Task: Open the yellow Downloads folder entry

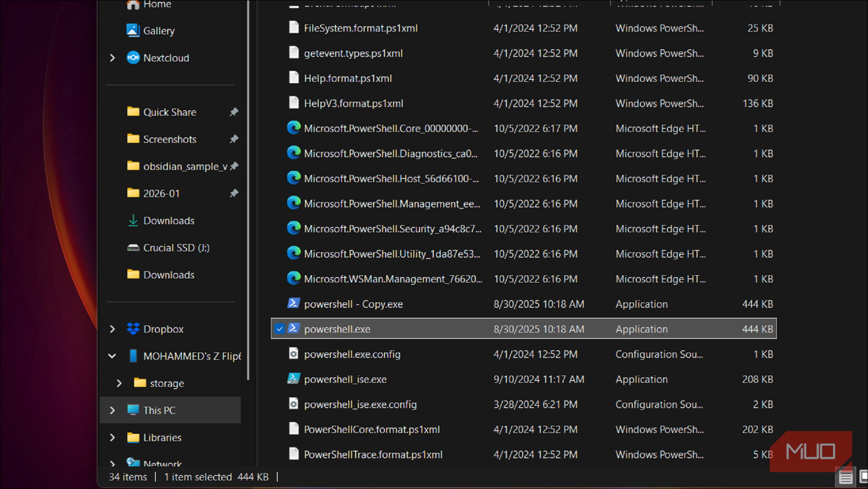Action: click(x=169, y=275)
